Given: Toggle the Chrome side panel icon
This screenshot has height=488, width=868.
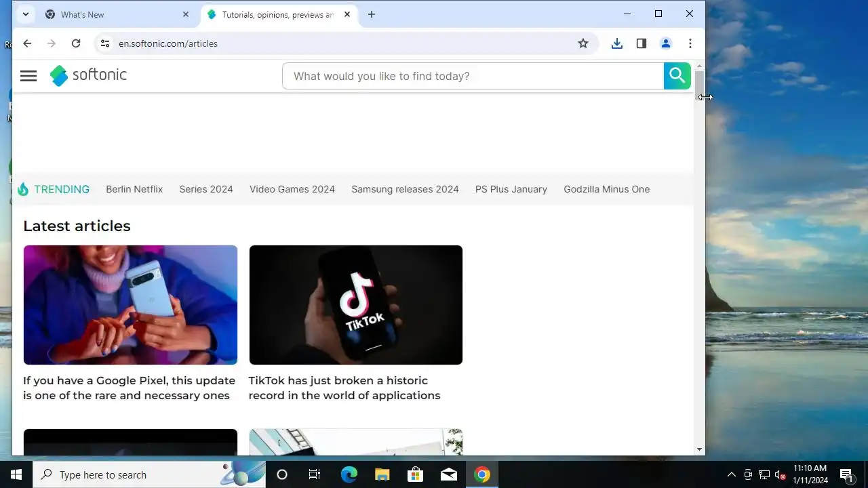Looking at the screenshot, I should tap(642, 43).
